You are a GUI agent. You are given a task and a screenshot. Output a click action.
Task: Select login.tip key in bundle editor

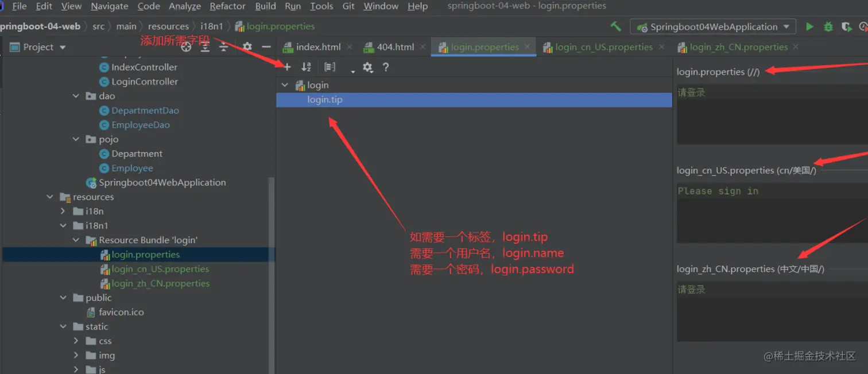click(x=474, y=100)
